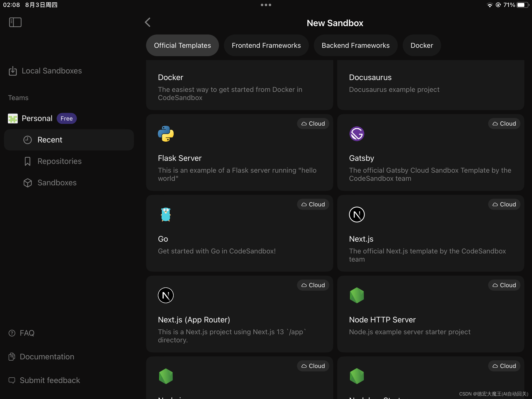This screenshot has height=399, width=532.
Task: Click the Flask Server Python icon
Action: 166,134
